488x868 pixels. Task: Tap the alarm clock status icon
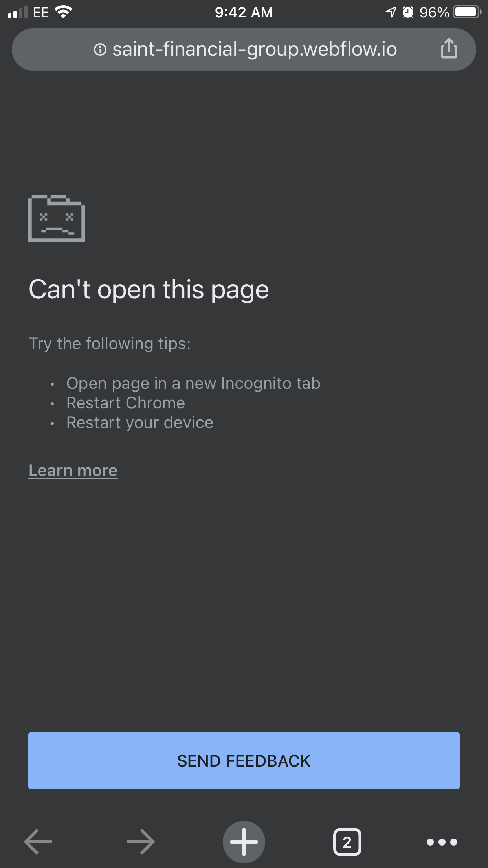pyautogui.click(x=408, y=12)
